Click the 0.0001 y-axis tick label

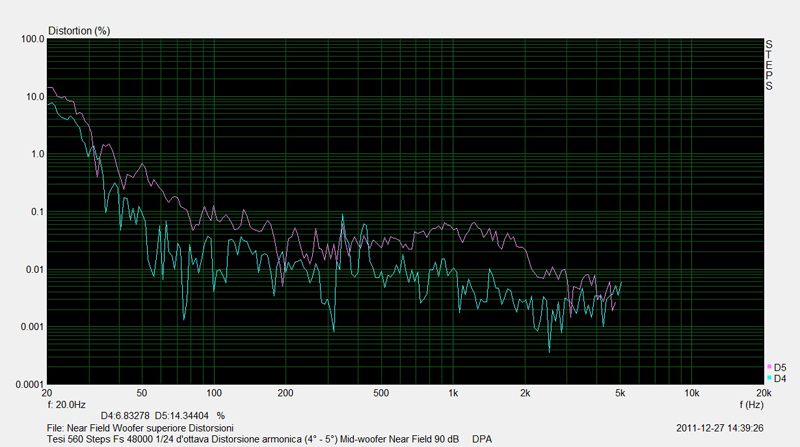30,384
